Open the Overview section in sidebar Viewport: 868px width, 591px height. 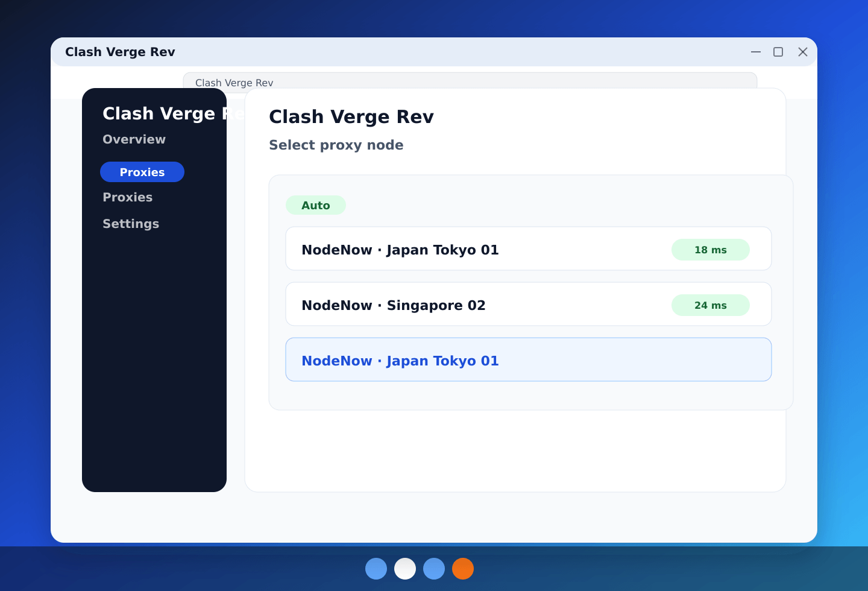click(134, 139)
